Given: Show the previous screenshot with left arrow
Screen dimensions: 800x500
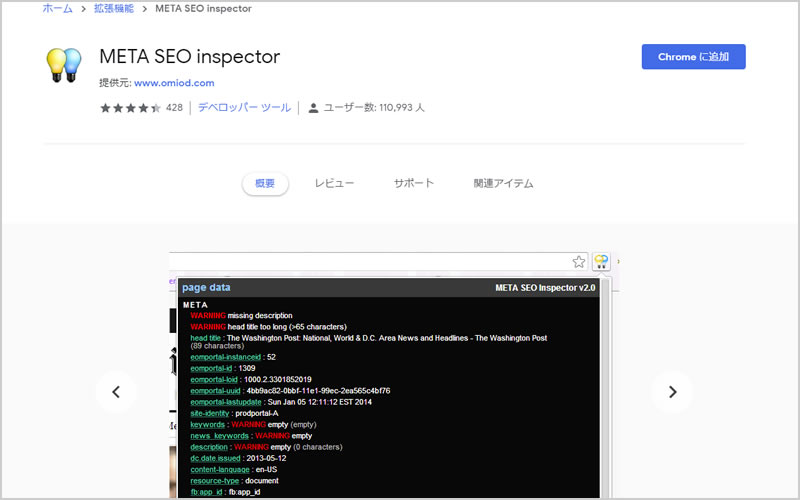Looking at the screenshot, I should click(116, 392).
